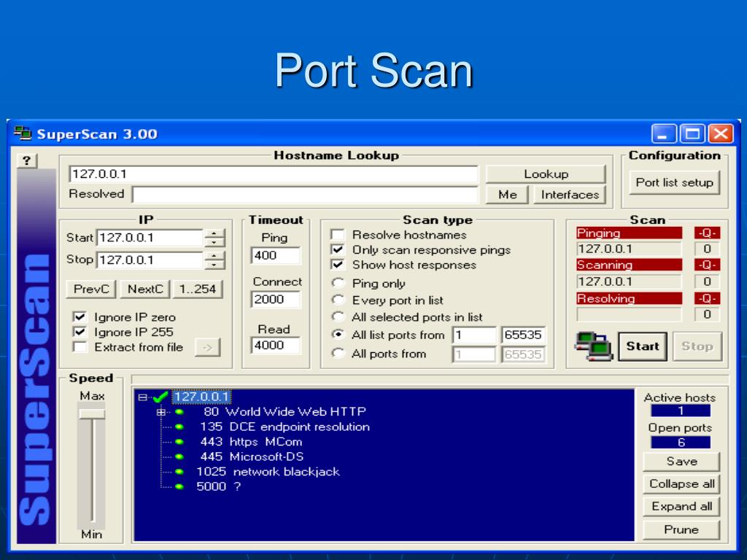Image resolution: width=747 pixels, height=560 pixels.
Task: Click the networked computers scan icon
Action: [592, 346]
